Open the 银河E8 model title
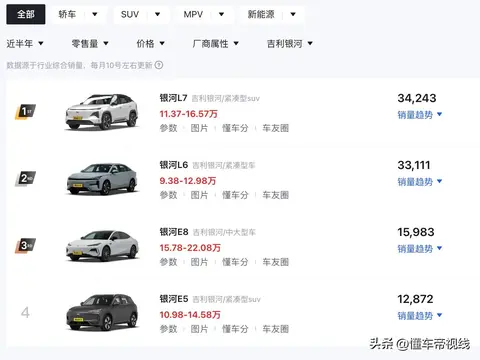This screenshot has height=360, width=480. [x=174, y=232]
